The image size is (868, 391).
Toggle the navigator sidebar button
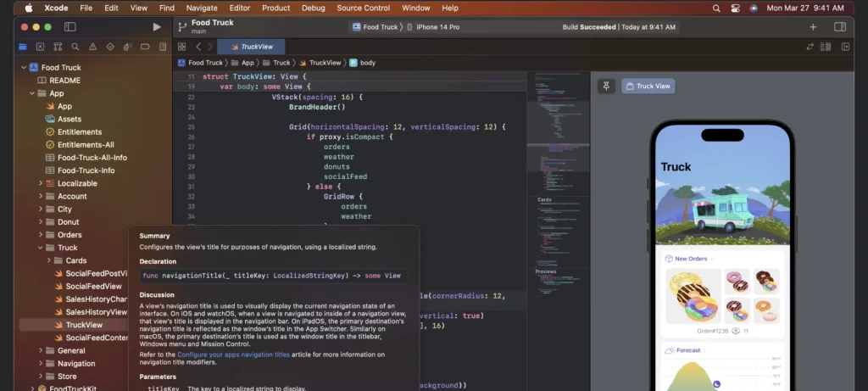tap(70, 26)
